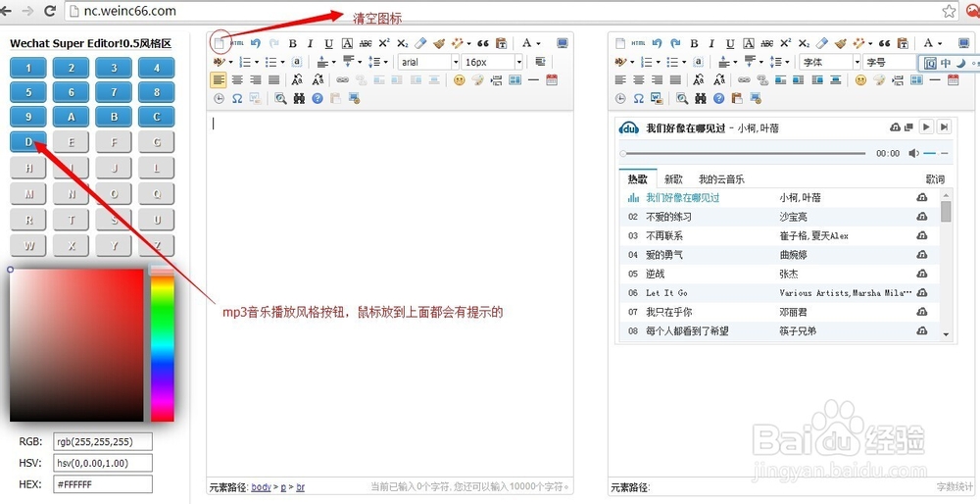This screenshot has height=504, width=980.
Task: Toggle underline in left editor
Action: [x=328, y=43]
